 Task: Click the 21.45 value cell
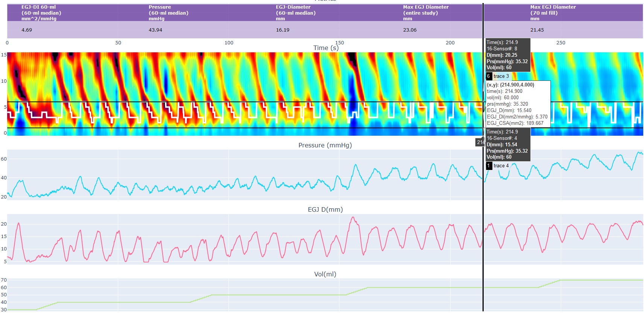[537, 30]
